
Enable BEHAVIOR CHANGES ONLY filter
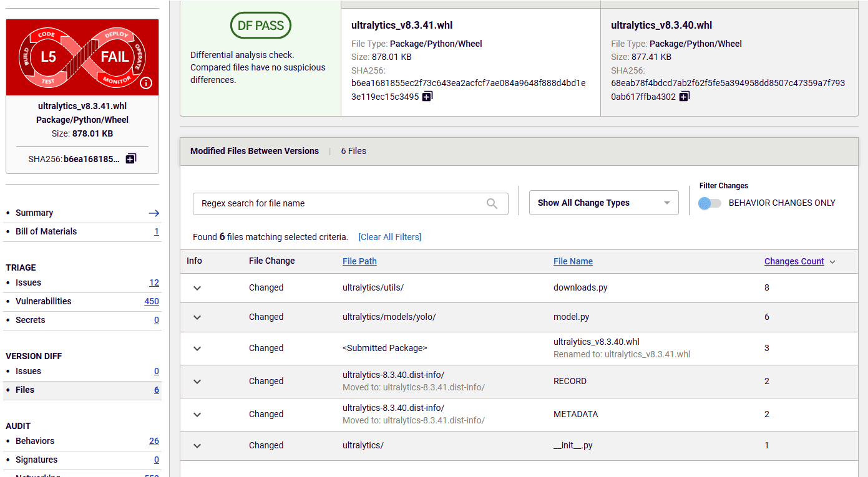pyautogui.click(x=710, y=203)
